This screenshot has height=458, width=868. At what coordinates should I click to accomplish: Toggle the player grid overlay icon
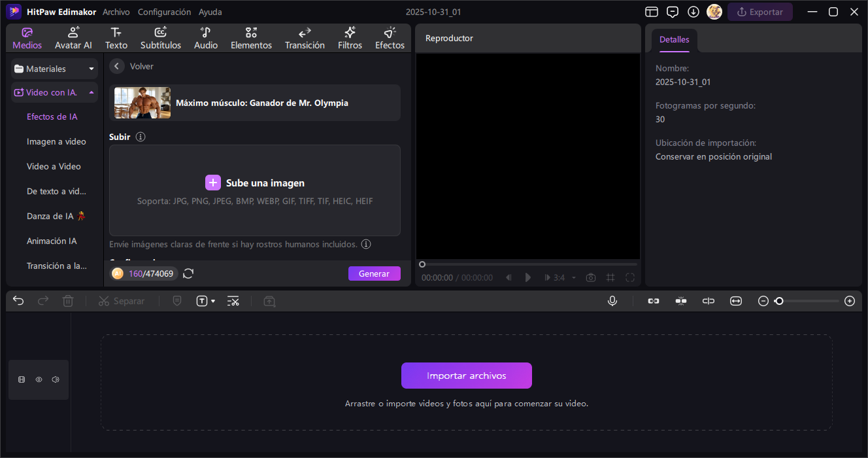click(610, 277)
